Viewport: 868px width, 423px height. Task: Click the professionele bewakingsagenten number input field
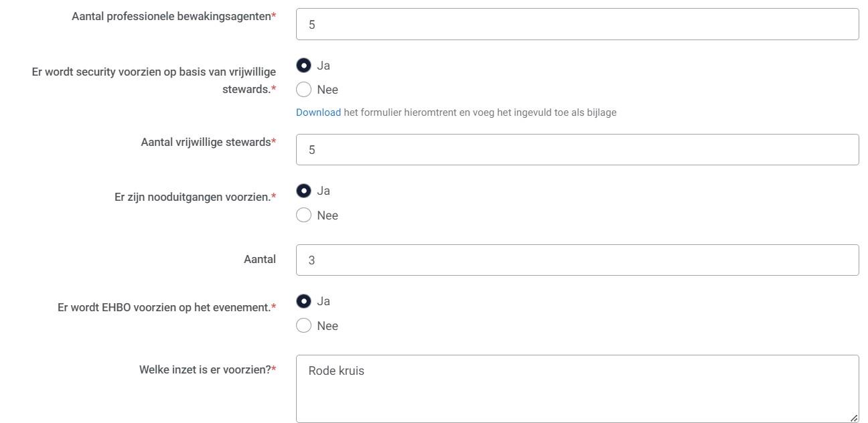(x=577, y=24)
